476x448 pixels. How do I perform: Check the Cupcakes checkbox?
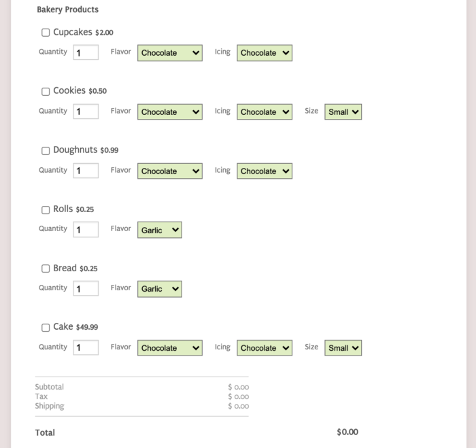pos(46,33)
